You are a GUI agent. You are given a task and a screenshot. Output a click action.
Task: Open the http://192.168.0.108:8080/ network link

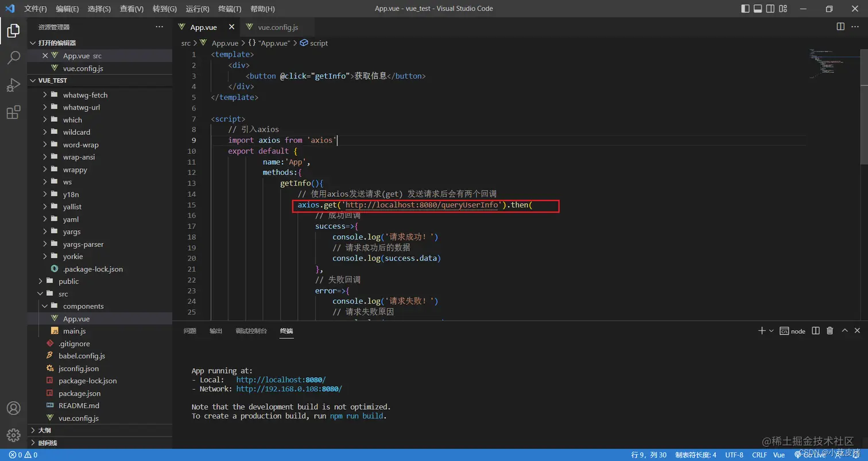pyautogui.click(x=289, y=389)
